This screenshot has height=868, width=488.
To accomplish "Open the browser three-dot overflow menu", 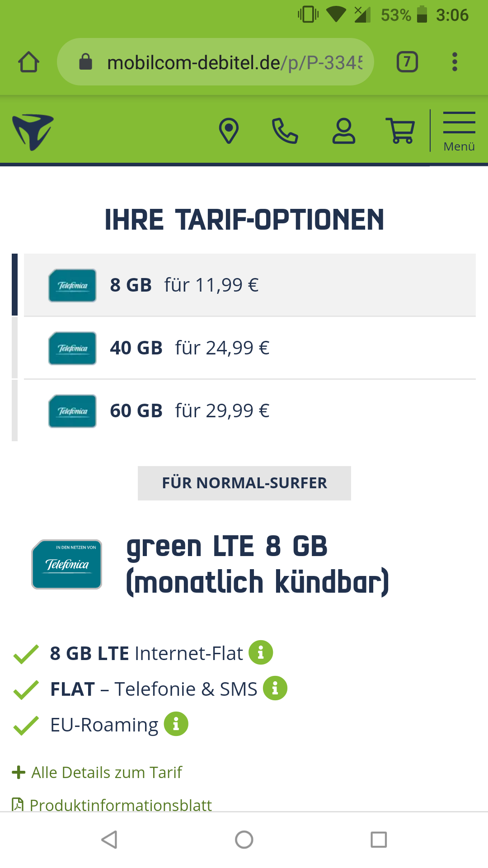I will pos(455,62).
